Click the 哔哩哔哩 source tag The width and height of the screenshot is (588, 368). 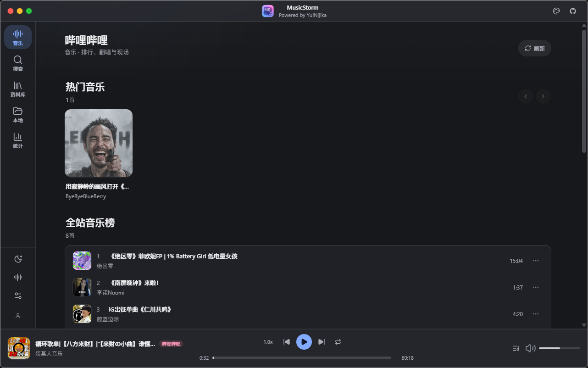pos(171,344)
